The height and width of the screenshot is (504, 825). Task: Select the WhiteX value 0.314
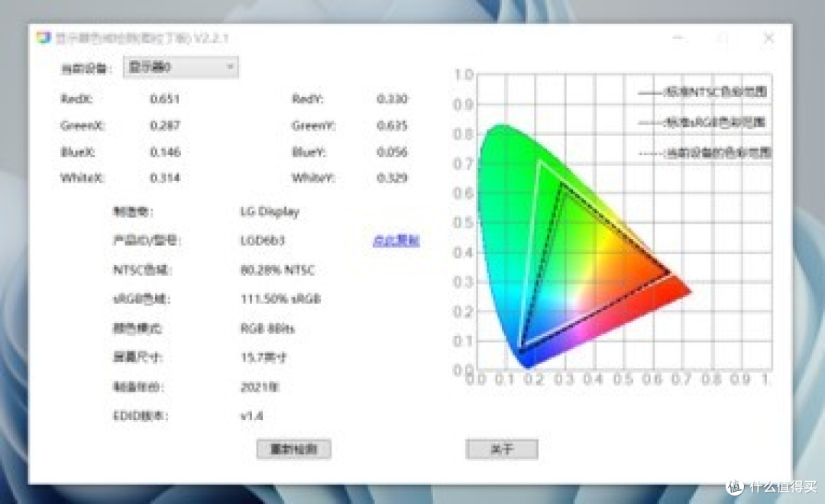165,178
